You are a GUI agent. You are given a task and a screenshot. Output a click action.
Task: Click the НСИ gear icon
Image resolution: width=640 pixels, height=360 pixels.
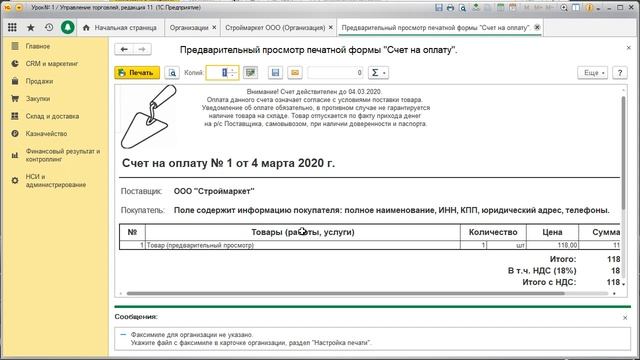pyautogui.click(x=15, y=180)
